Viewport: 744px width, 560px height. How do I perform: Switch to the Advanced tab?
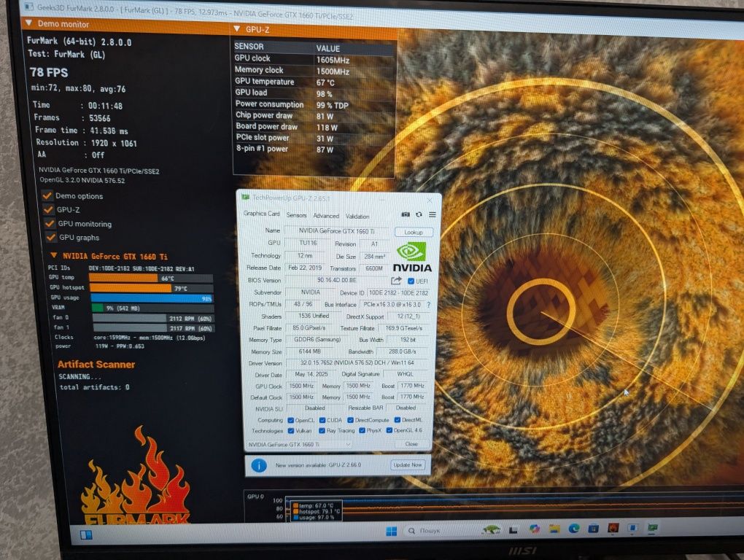pos(326,216)
